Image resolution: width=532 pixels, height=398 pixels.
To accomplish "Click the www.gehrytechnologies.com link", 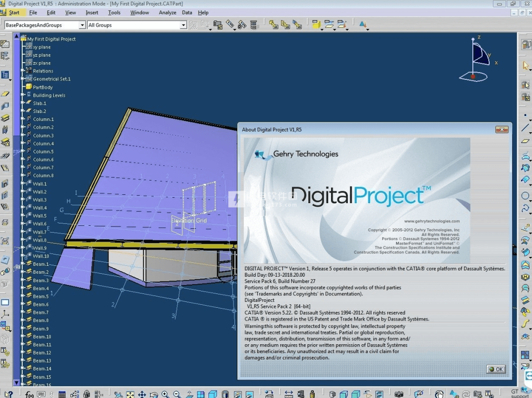I will (x=432, y=221).
